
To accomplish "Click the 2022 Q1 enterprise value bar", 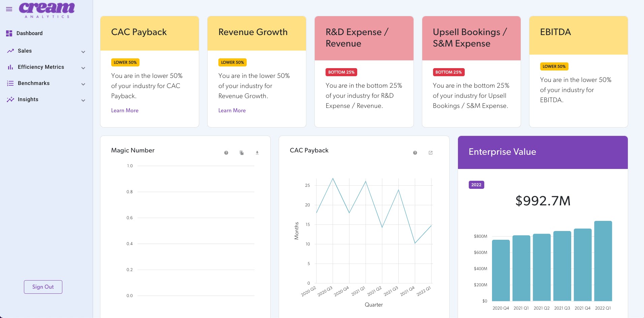I will (x=603, y=261).
